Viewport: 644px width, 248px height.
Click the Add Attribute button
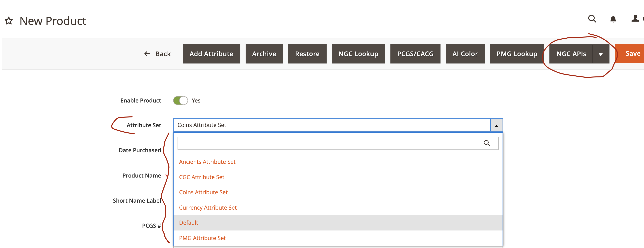point(211,54)
